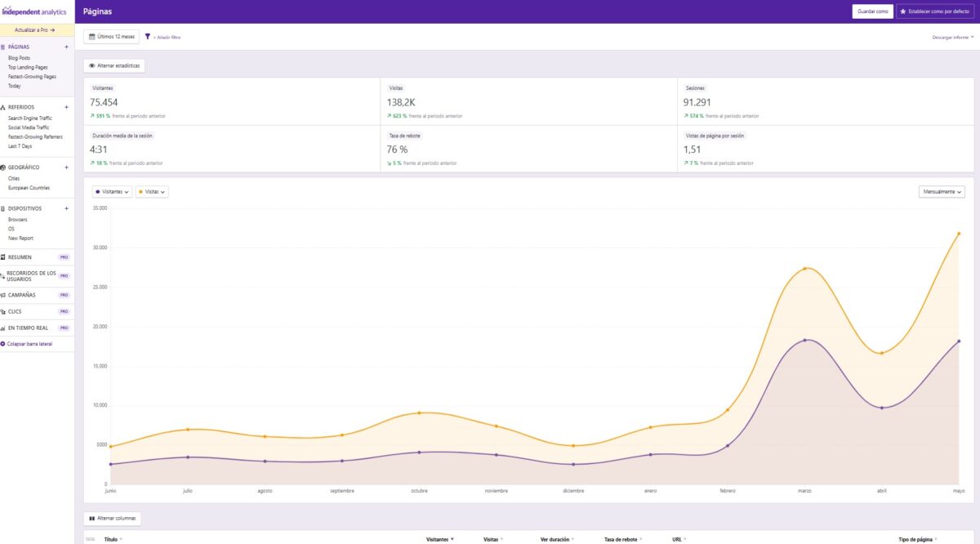
Task: Add a new REFERIDOS report with plus
Action: 66,107
